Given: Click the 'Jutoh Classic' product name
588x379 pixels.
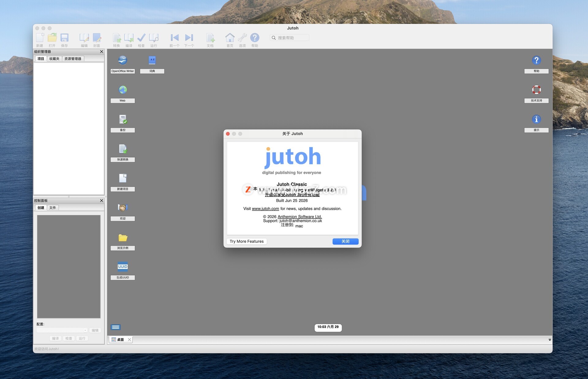Looking at the screenshot, I should (292, 184).
